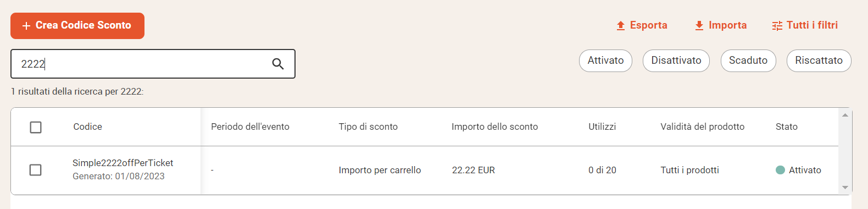
Task: Sort by the Codice column header
Action: 88,127
